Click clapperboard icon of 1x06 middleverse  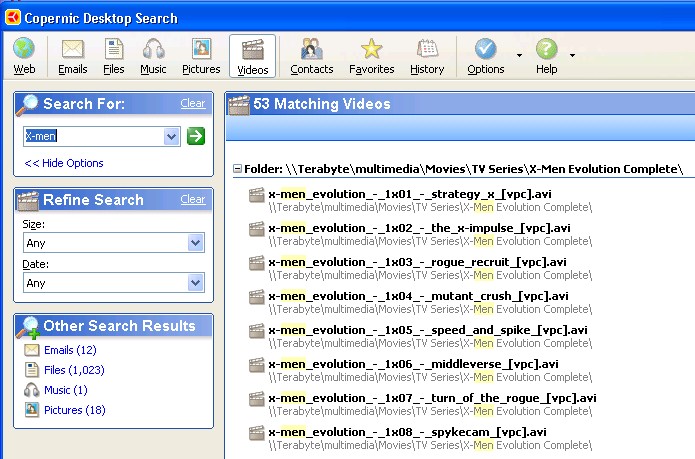coord(257,365)
